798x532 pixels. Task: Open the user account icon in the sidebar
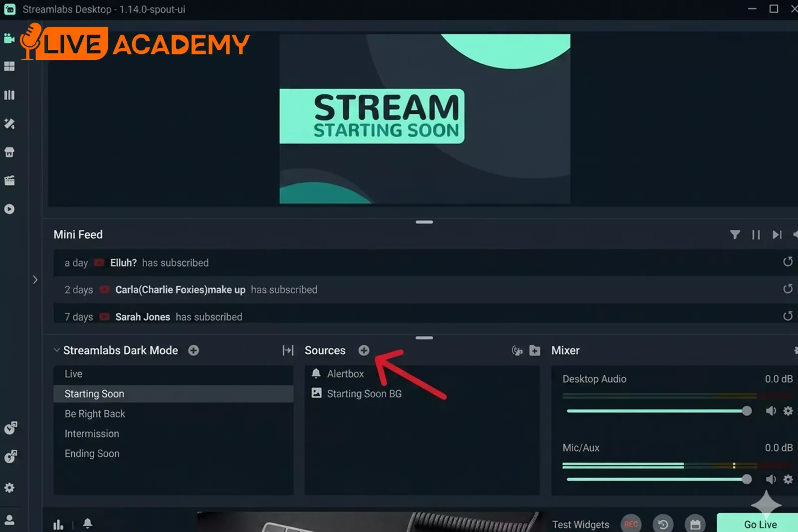pos(9,520)
